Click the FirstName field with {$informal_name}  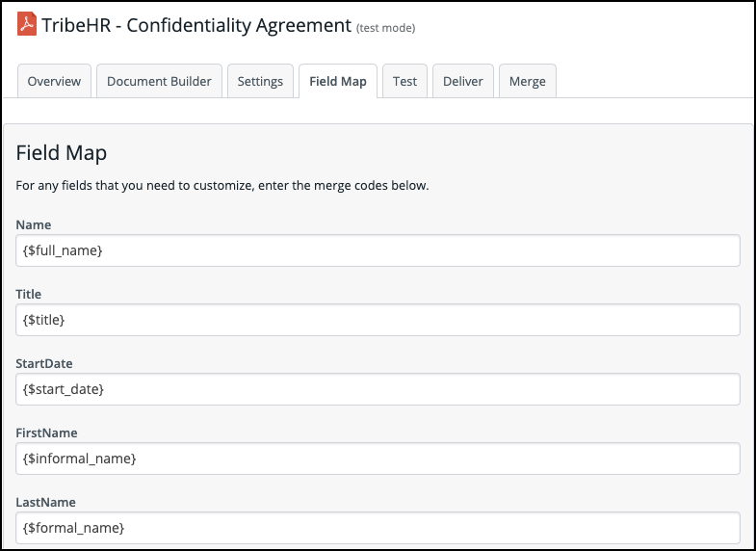tap(378, 459)
